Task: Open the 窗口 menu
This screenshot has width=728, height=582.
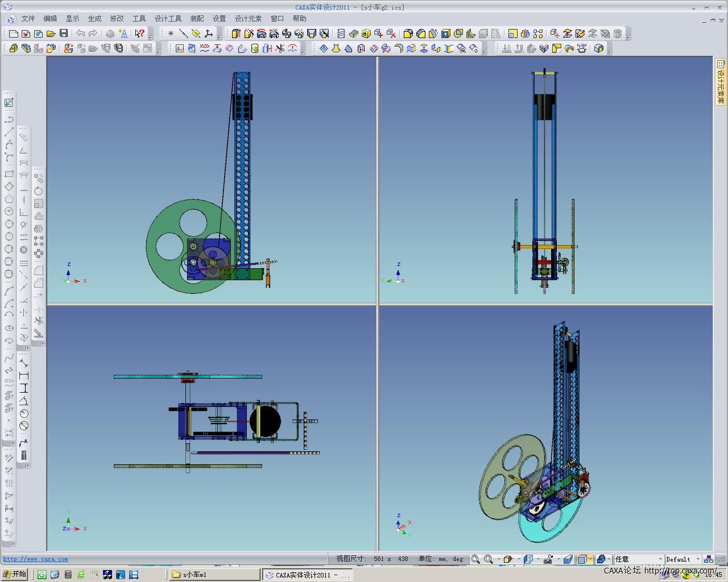Action: pos(277,19)
